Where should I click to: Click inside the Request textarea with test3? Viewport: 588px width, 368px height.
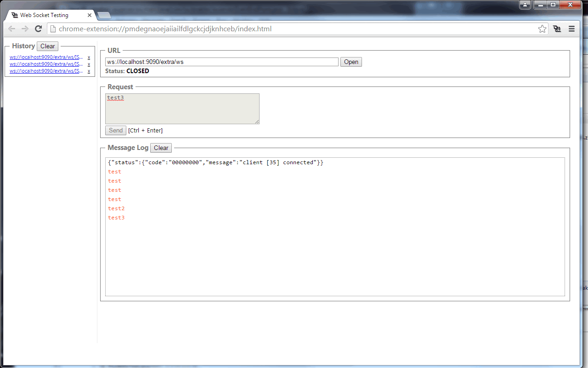[182, 109]
